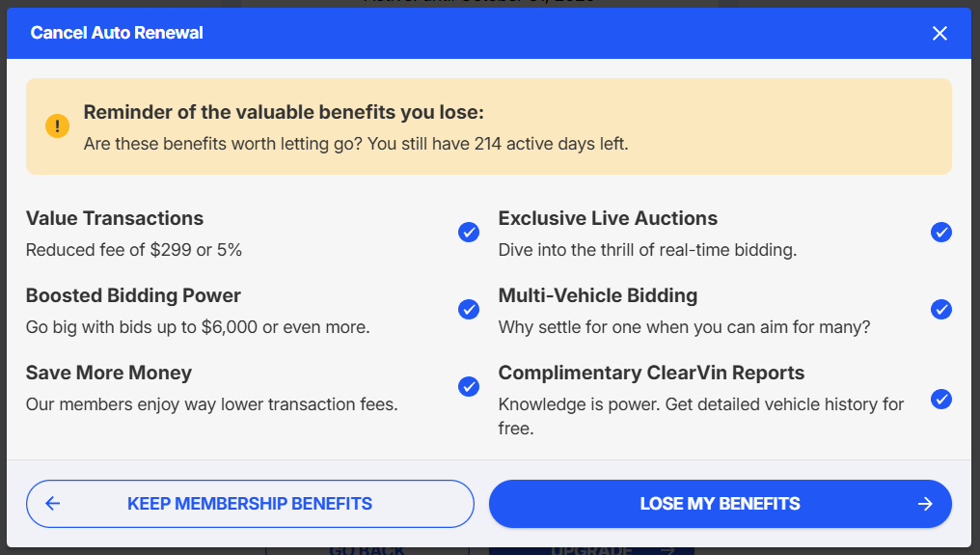Click the Complimentary ClearVin Reports heading
The width and height of the screenshot is (980, 555).
pyautogui.click(x=651, y=373)
